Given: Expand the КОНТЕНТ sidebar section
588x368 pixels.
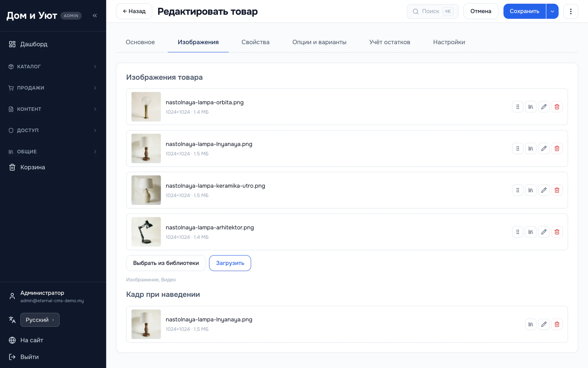Looking at the screenshot, I should (x=53, y=109).
